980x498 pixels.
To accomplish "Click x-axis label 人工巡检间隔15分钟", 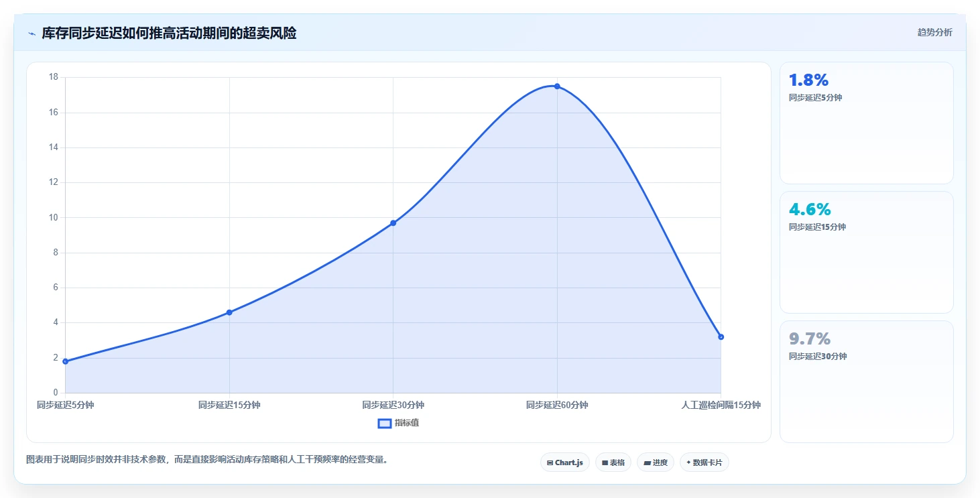I will click(721, 405).
